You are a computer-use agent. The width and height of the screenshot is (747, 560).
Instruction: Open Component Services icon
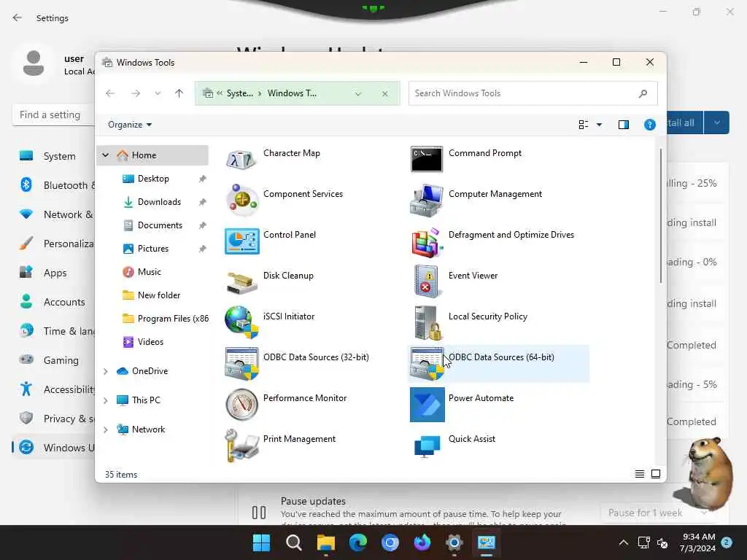[241, 200]
